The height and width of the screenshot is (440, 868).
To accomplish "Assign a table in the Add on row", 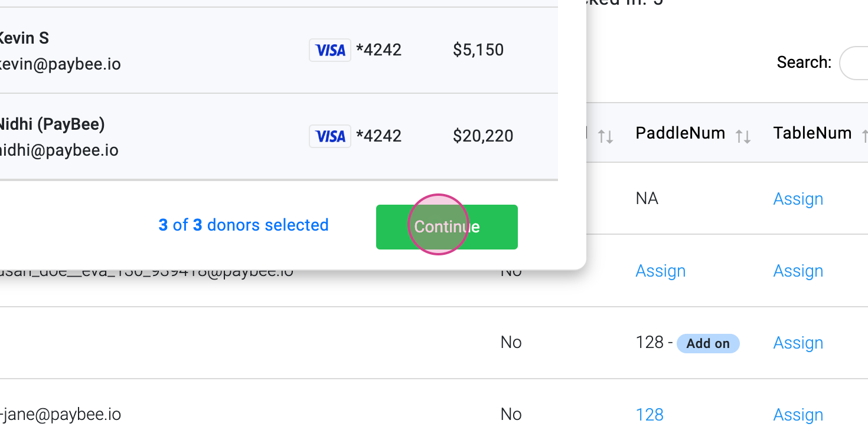I will pyautogui.click(x=798, y=343).
